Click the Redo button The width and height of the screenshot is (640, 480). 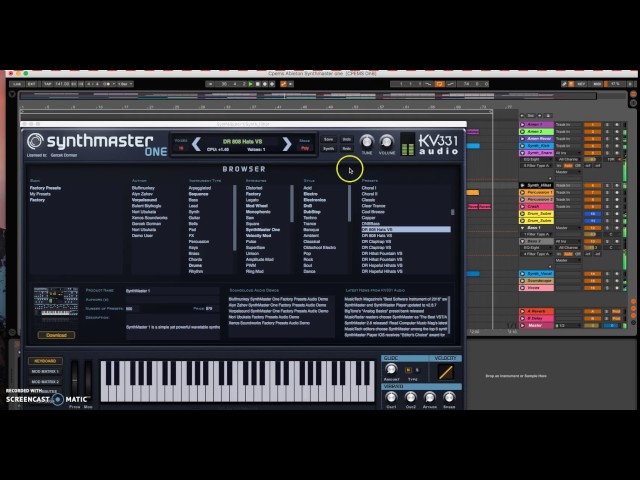347,149
